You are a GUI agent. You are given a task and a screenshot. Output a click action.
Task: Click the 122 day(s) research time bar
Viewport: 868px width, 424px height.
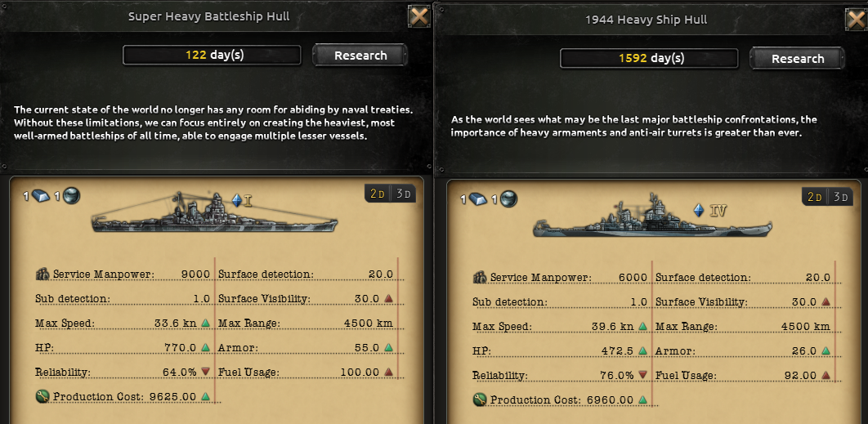[x=212, y=56]
